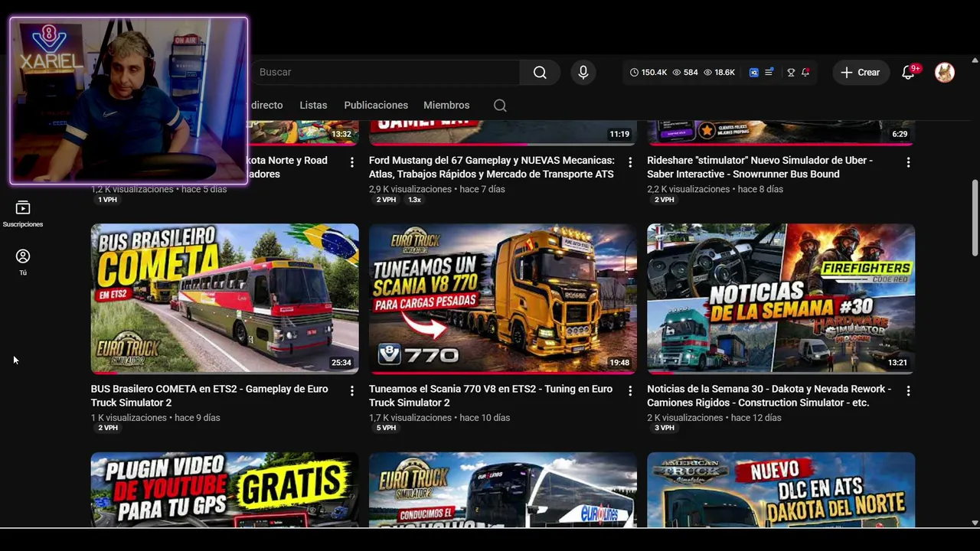Click the 584 stat value
Image resolution: width=980 pixels, height=551 pixels.
[x=691, y=73]
